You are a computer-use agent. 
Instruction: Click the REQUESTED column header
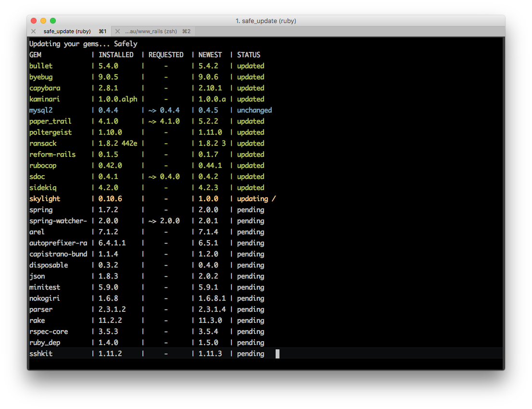pyautogui.click(x=166, y=55)
